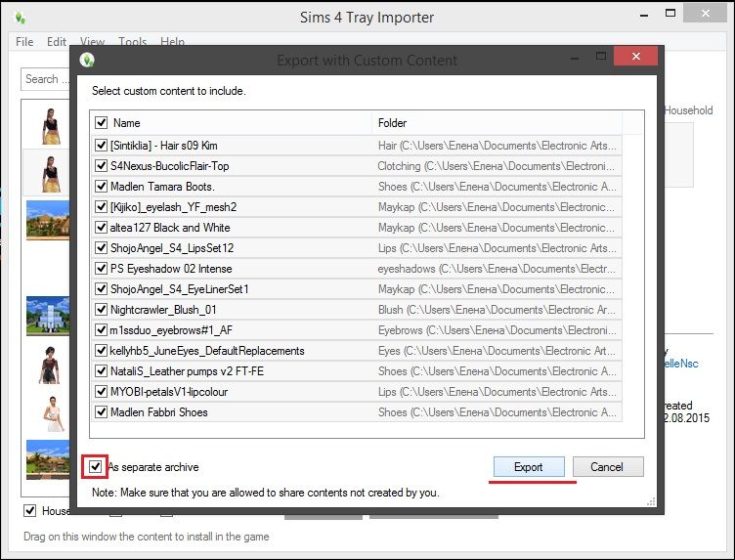Open Tools menu in Tray Importer

[133, 42]
